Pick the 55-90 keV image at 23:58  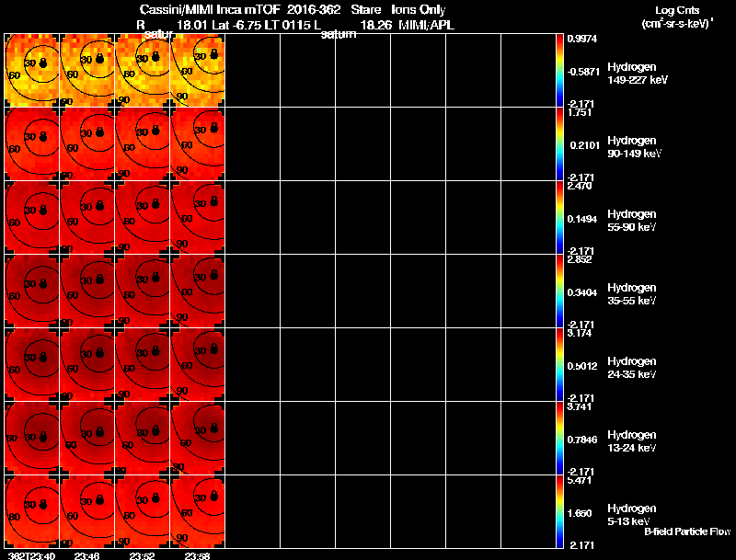pos(198,218)
